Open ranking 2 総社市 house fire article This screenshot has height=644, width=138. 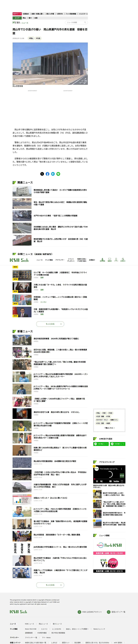pos(109,494)
